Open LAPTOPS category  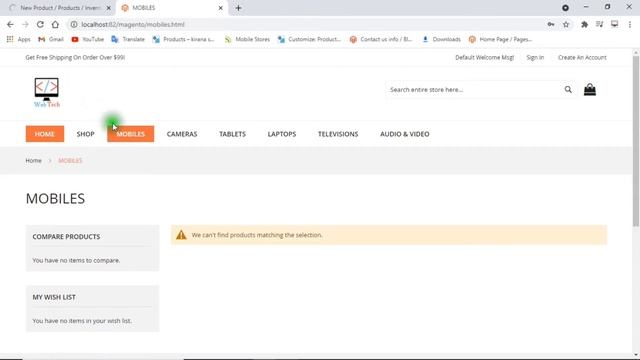[x=282, y=134]
